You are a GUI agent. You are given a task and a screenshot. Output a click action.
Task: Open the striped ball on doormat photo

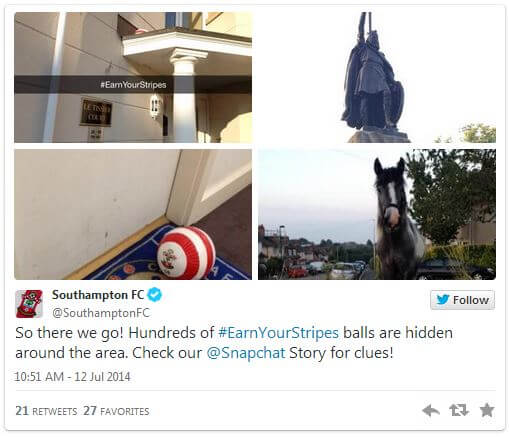[x=133, y=214]
